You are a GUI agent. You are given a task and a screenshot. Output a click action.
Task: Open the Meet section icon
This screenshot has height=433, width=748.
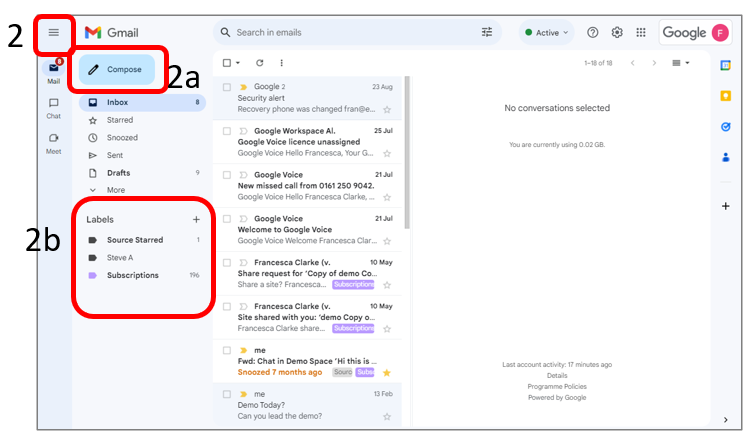pyautogui.click(x=53, y=138)
